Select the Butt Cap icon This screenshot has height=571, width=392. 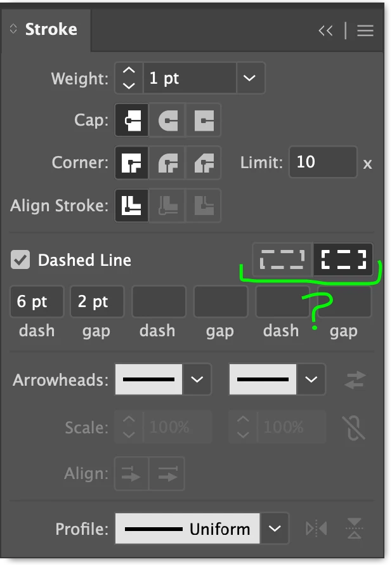(132, 120)
